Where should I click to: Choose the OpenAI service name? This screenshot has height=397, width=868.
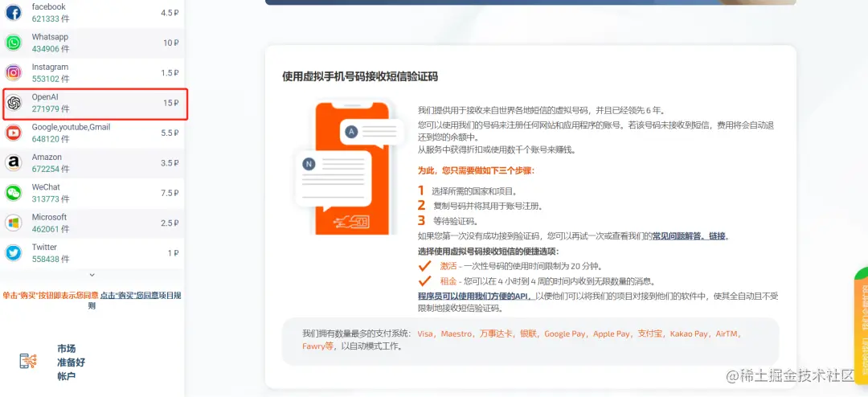tap(45, 96)
